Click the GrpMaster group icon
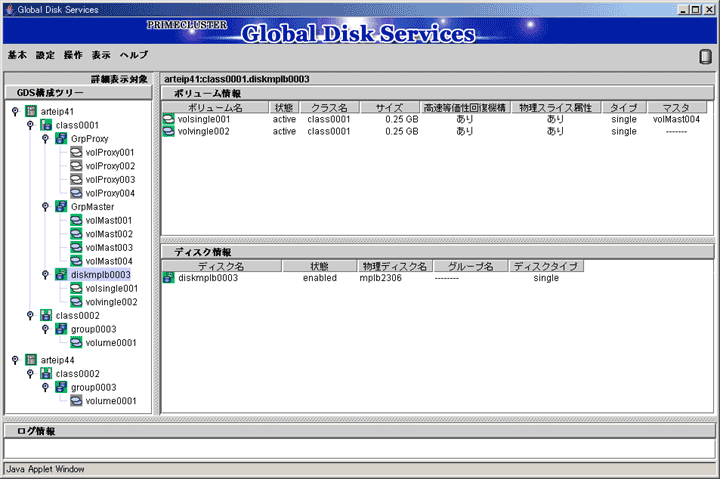 [61, 206]
